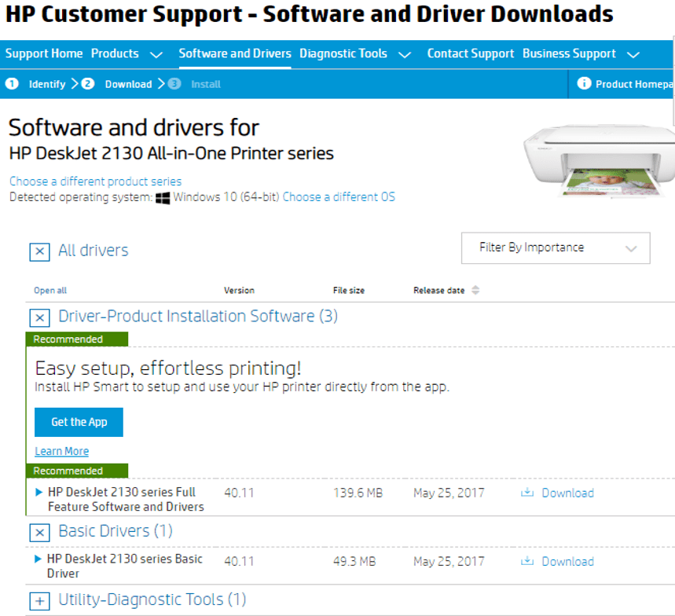The height and width of the screenshot is (616, 675).
Task: Select the Software and Drivers tab
Action: (x=235, y=53)
